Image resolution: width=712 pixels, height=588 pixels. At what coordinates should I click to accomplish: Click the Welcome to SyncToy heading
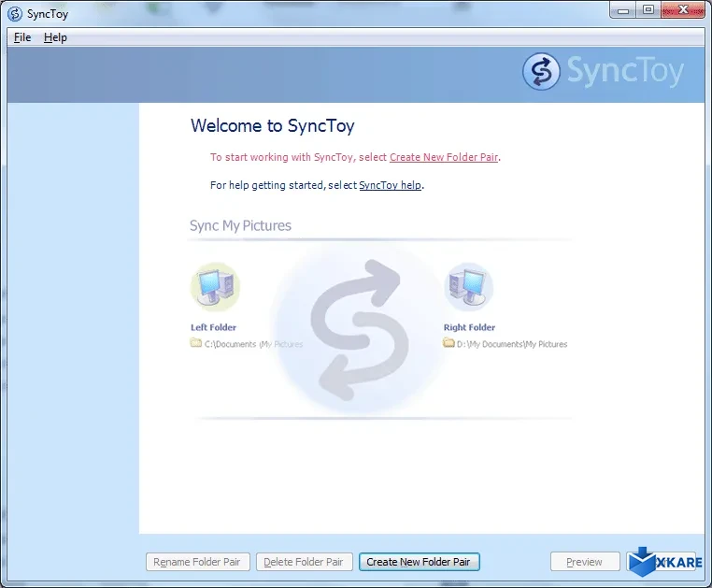coord(273,126)
